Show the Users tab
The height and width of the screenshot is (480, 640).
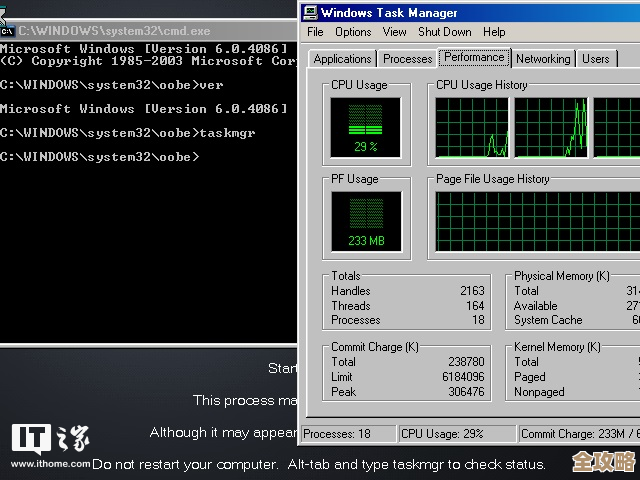[596, 59]
